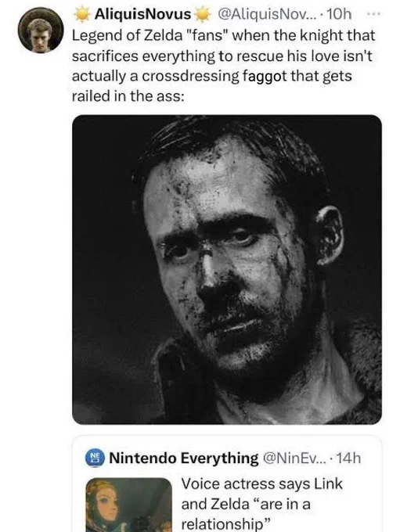Screen dimensions: 400x532
Task: Visit the AliquisNovus display name link
Action: (x=142, y=14)
